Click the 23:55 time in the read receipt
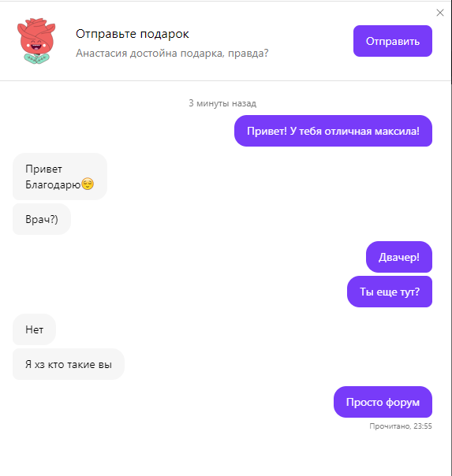 click(423, 426)
